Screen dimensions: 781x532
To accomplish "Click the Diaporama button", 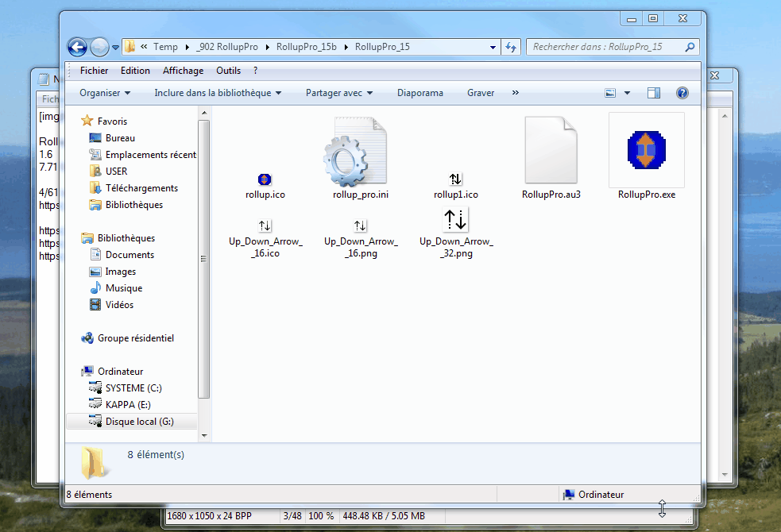I will click(420, 93).
